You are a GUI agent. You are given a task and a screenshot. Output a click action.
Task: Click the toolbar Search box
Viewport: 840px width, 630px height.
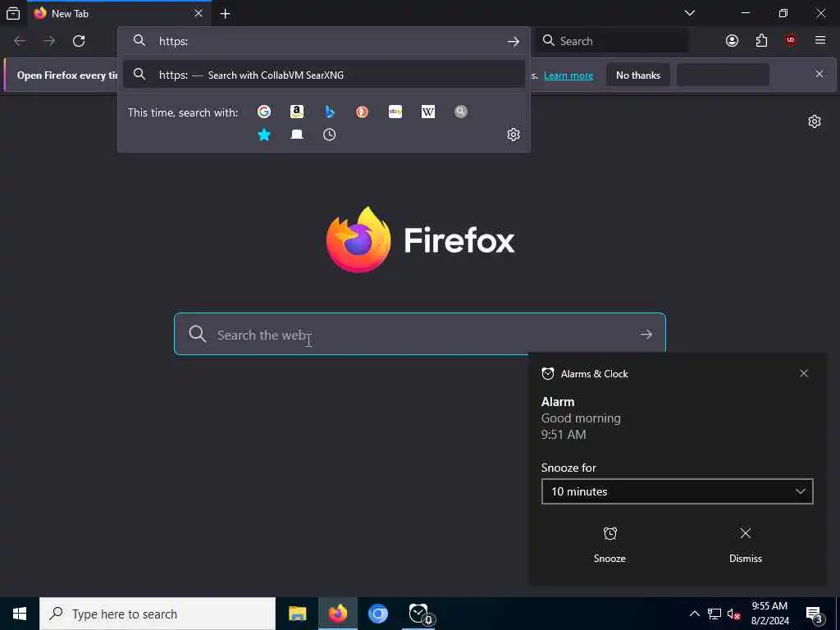tap(613, 41)
